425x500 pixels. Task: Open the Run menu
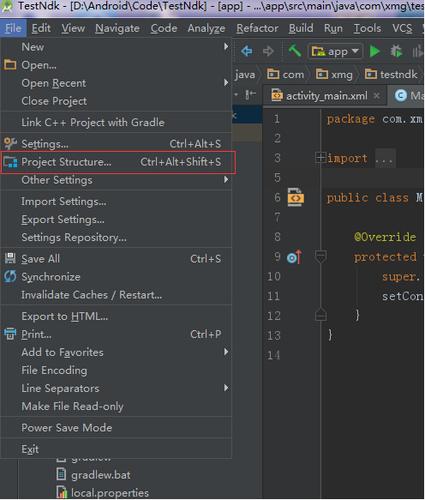pos(333,28)
